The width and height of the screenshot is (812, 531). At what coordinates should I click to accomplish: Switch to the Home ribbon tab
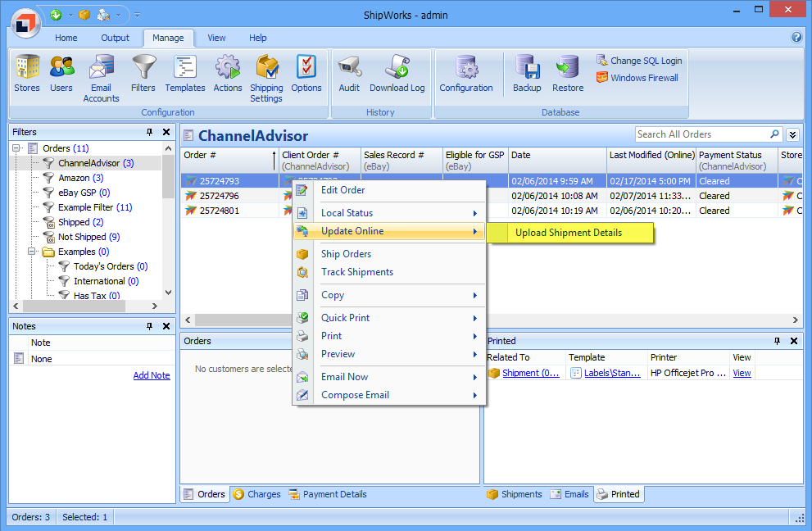pyautogui.click(x=66, y=38)
